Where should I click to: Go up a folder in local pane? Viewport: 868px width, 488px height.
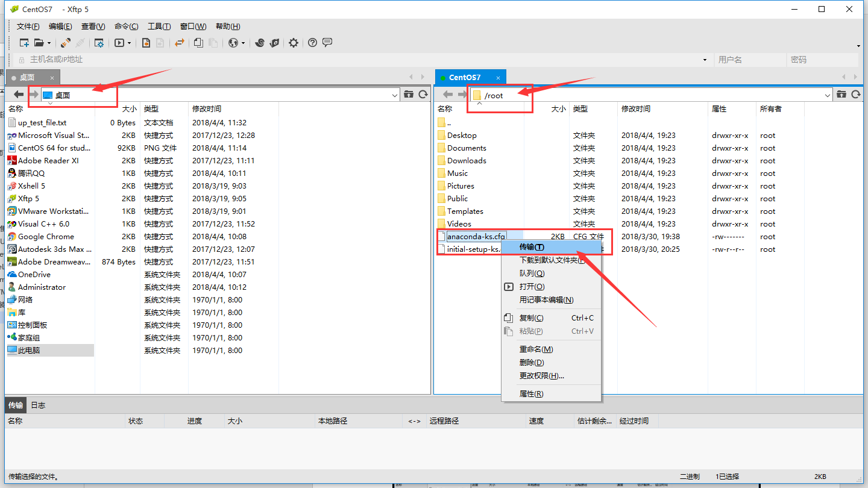[409, 95]
